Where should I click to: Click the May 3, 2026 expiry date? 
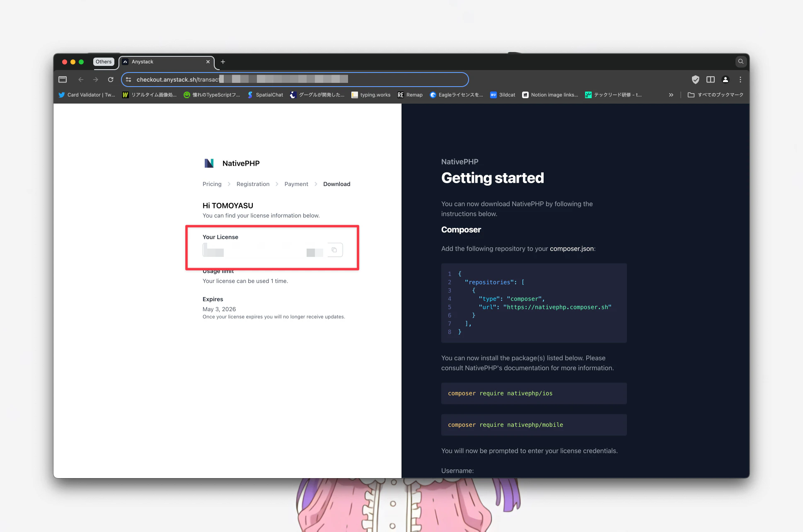coord(219,309)
